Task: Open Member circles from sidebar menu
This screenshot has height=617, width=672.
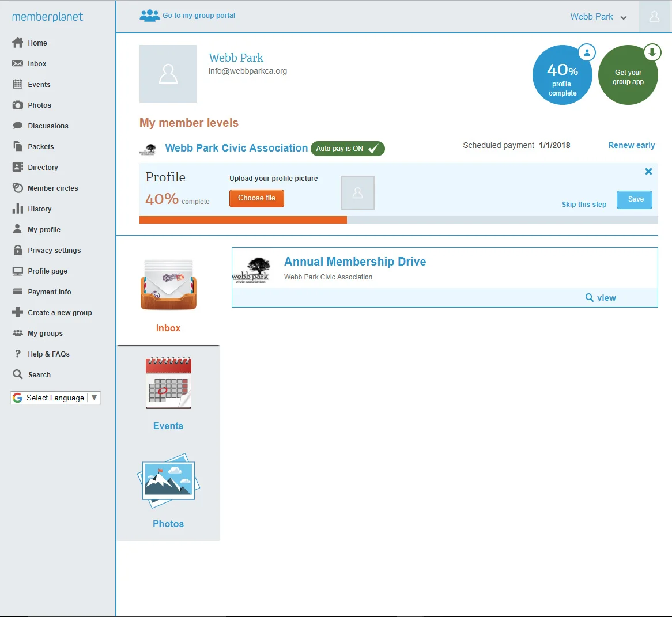Action: (52, 188)
